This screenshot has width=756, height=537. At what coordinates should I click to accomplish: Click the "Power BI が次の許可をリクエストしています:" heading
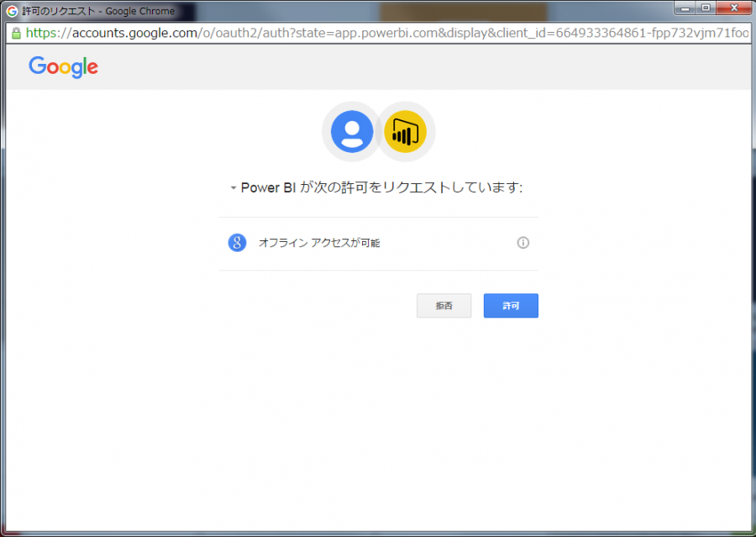coord(382,187)
